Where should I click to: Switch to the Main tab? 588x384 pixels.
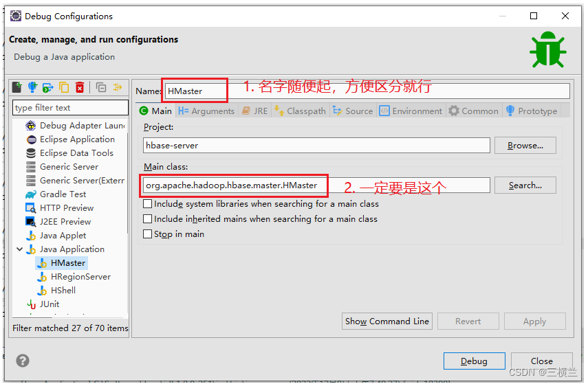coord(155,111)
